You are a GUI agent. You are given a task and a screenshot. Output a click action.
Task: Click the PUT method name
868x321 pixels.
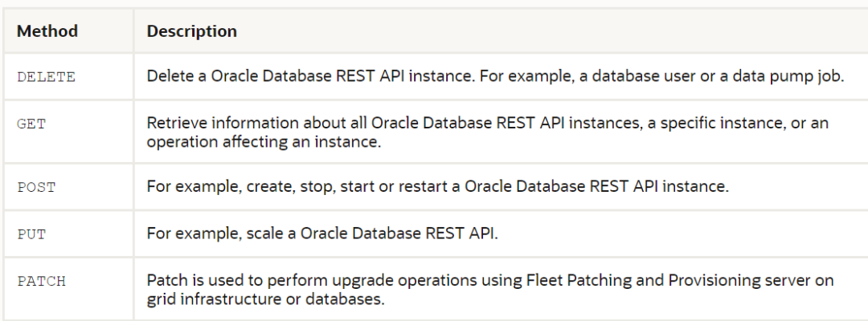pyautogui.click(x=31, y=234)
